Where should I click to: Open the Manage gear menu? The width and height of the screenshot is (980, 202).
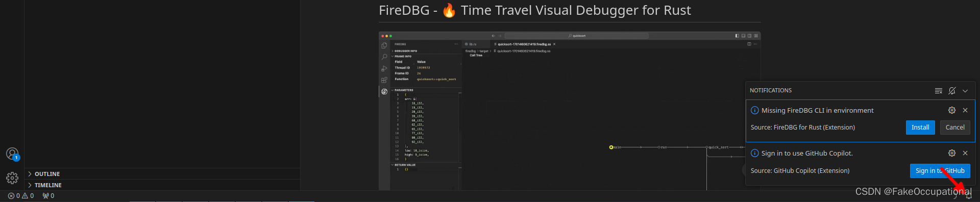[12, 178]
